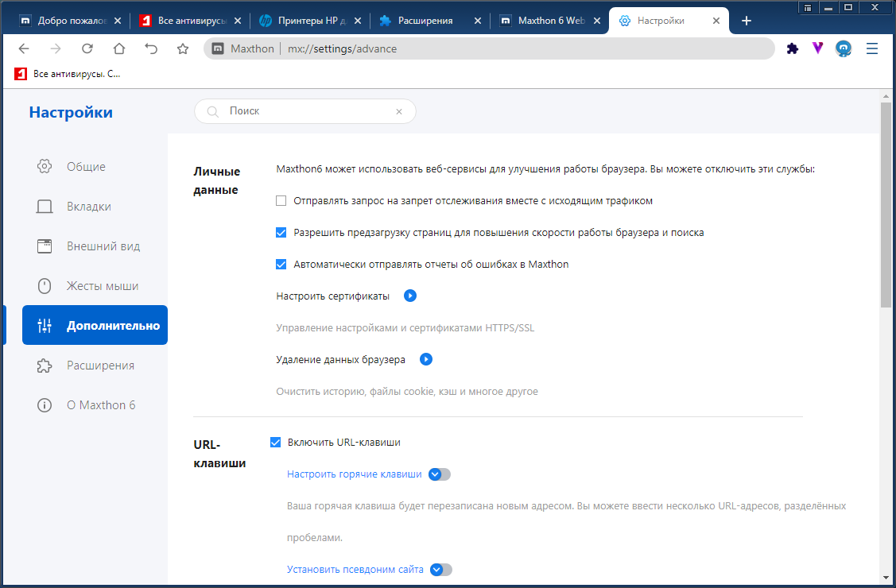Switch to the Расширения tab

(430, 21)
